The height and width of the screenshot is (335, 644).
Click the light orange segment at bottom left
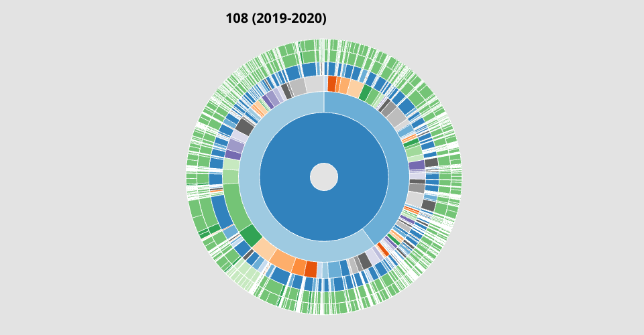point(282,260)
